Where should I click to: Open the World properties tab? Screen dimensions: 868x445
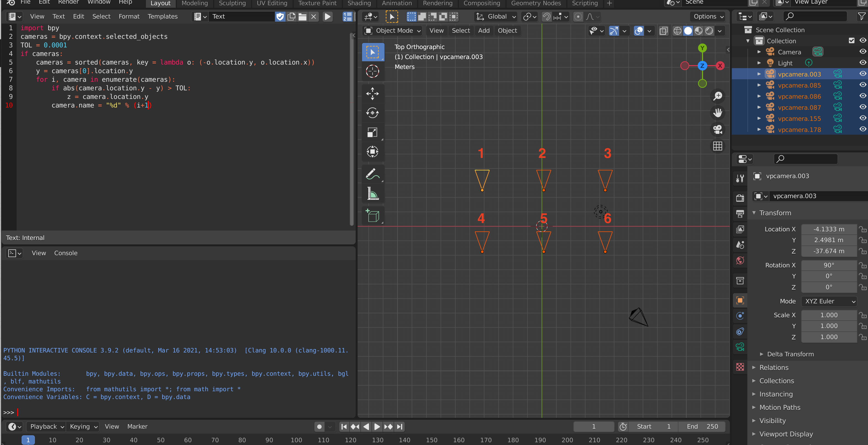[x=740, y=260]
